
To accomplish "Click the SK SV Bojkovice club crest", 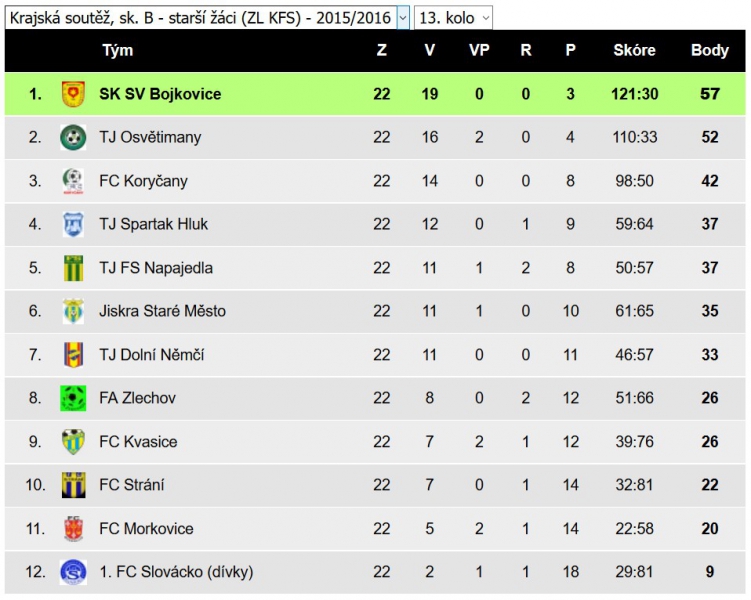I will (73, 94).
